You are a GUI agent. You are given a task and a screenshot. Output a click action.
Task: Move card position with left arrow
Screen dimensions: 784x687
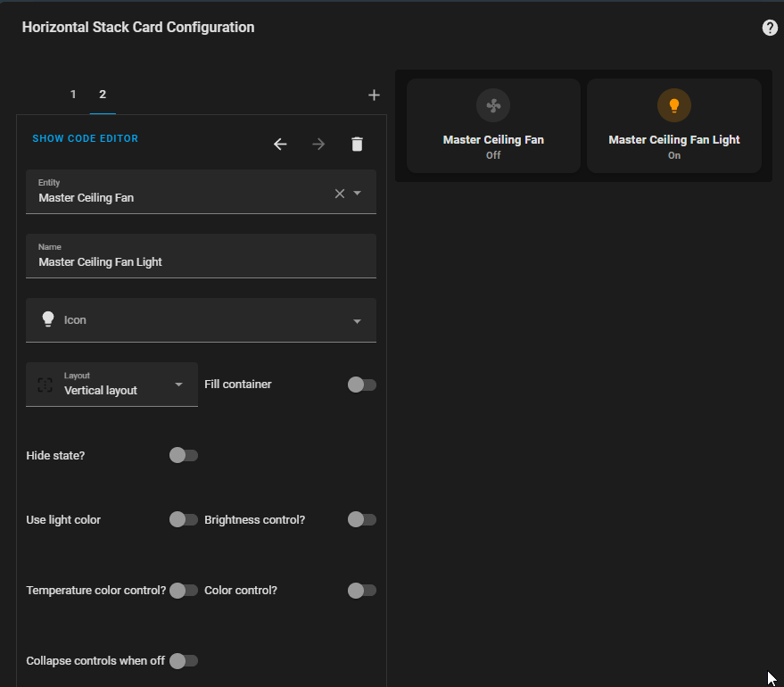280,145
